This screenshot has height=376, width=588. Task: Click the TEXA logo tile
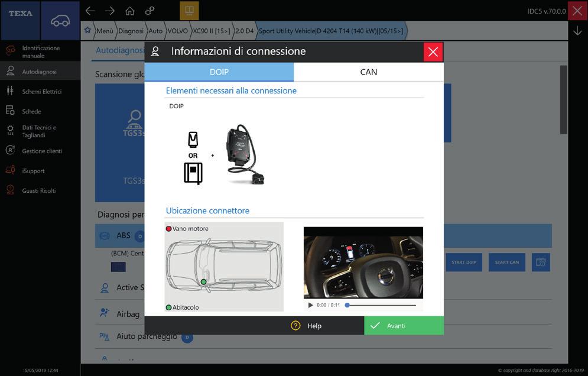(x=20, y=20)
